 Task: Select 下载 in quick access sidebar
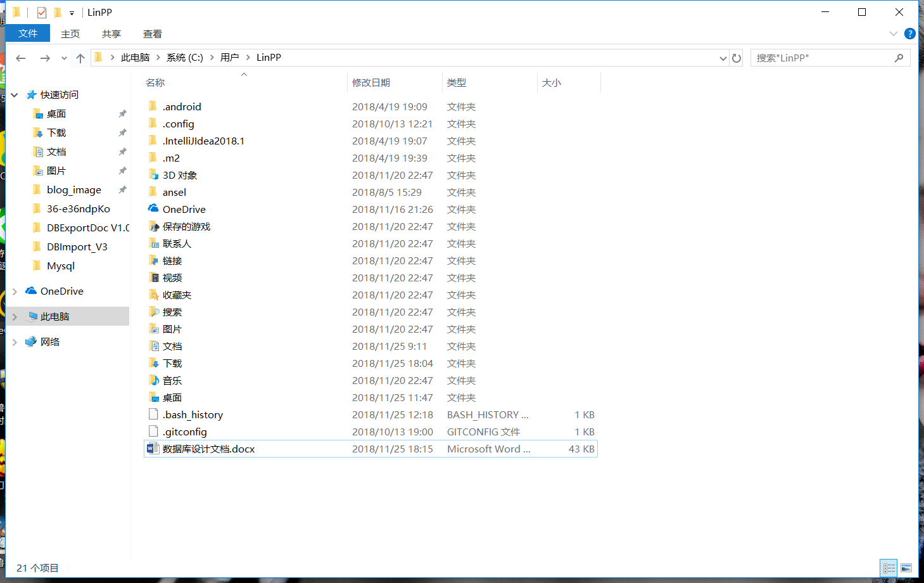[56, 133]
